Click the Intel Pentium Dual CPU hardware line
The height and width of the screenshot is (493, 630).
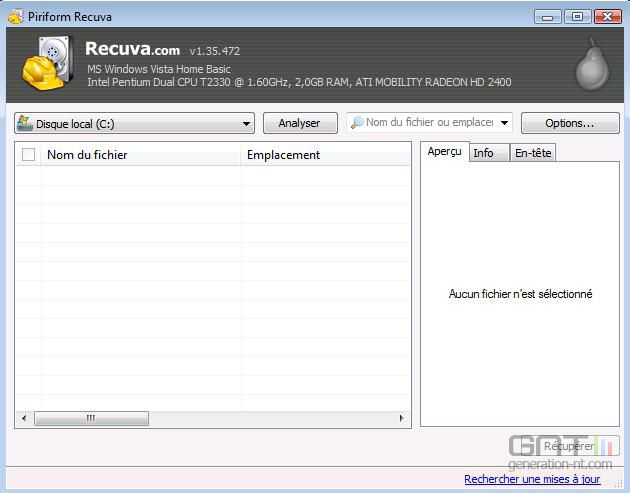(x=299, y=82)
